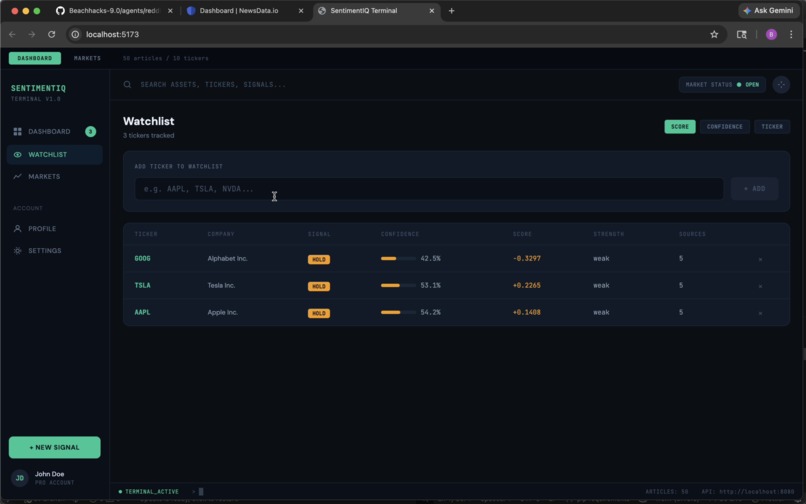View site information icon in address bar
Screen dimensions: 806x504
[75, 34]
